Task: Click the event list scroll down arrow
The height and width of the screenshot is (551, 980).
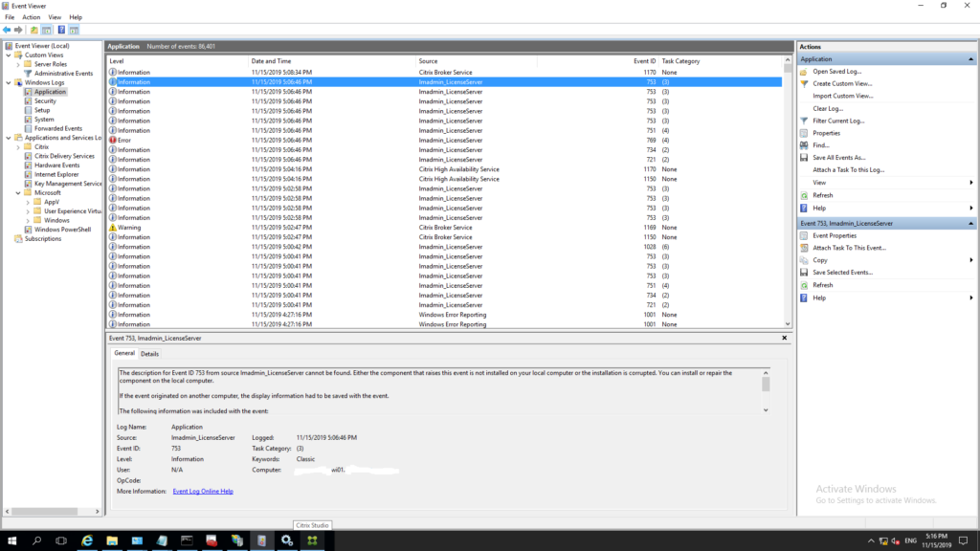Action: (x=788, y=324)
